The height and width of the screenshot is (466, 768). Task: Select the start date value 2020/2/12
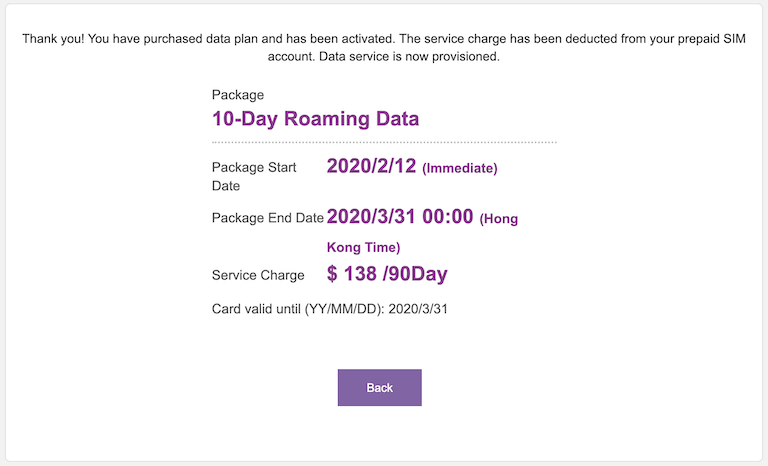371,167
